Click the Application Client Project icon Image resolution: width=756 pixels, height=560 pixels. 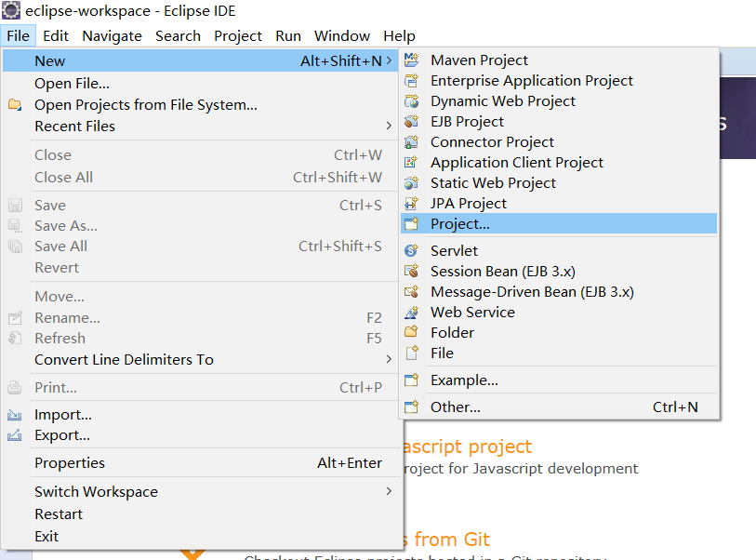411,163
